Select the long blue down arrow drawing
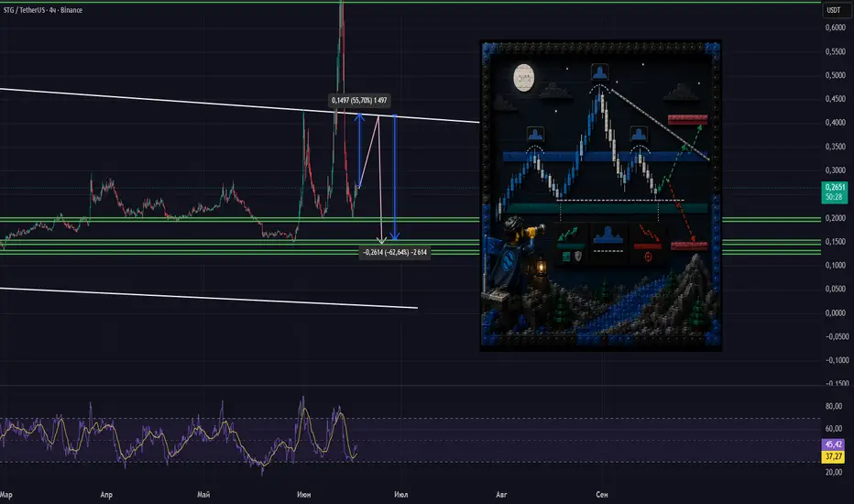 (x=395, y=177)
